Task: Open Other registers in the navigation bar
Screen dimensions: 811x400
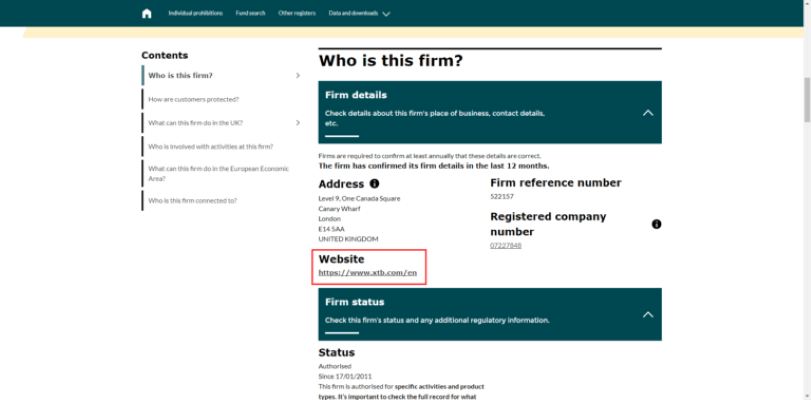Action: (297, 13)
